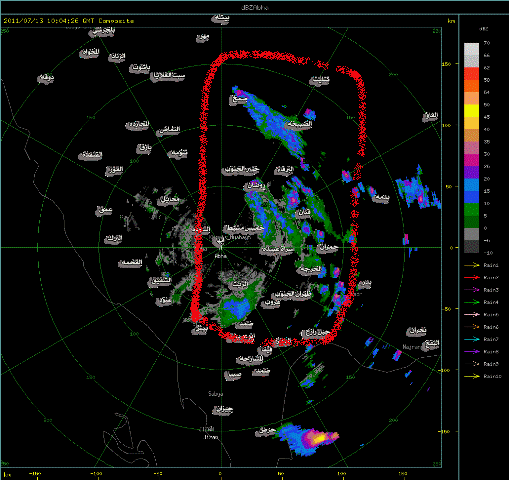509x480 pixels.
Task: Pick the light blue 20 dBZ swatch
Action: click(x=471, y=185)
